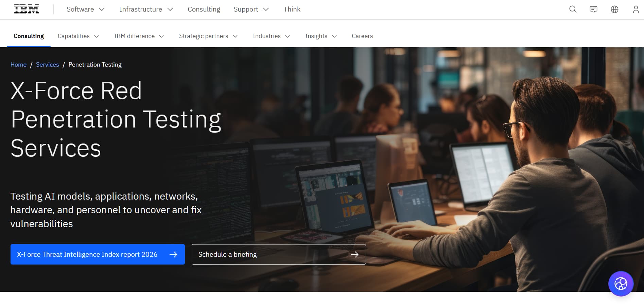Expand the Infrastructure dropdown
This screenshot has height=305, width=644.
click(146, 9)
